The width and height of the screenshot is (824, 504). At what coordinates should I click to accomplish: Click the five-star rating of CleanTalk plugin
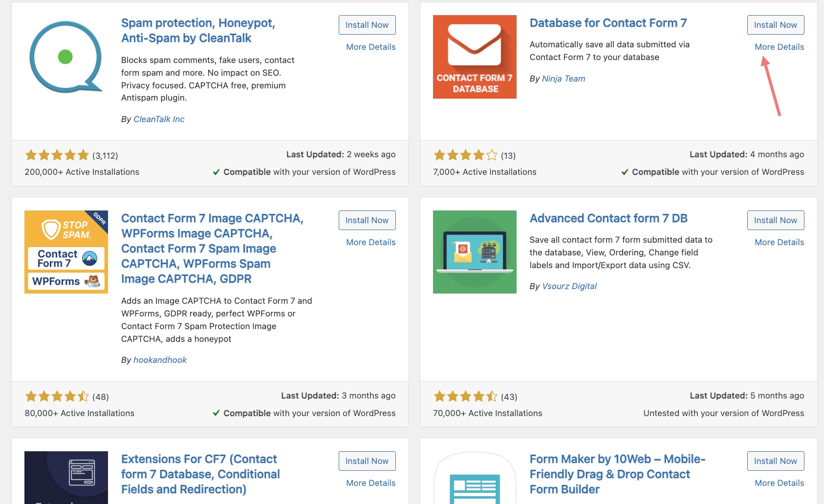pyautogui.click(x=57, y=155)
